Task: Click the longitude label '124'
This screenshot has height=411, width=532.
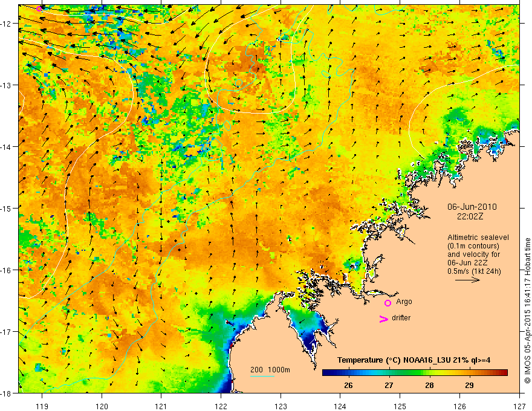Action: click(340, 406)
